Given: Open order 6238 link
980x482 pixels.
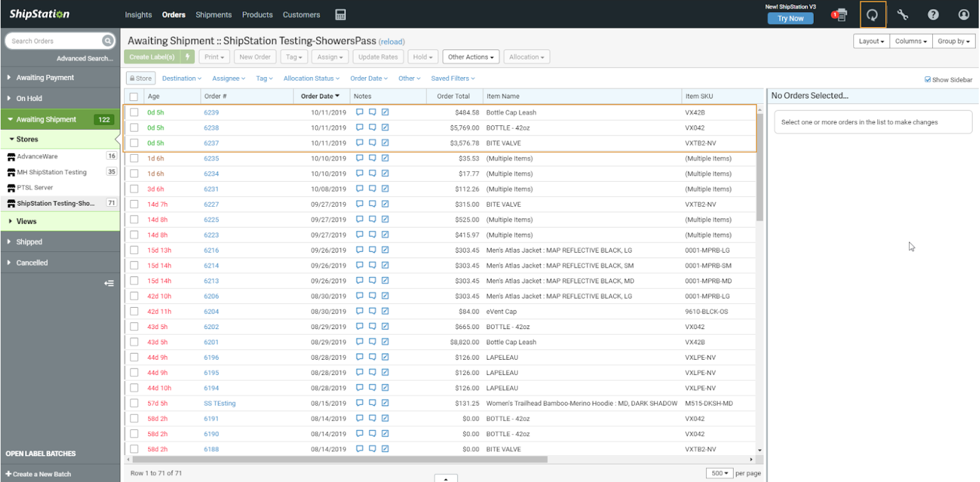Looking at the screenshot, I should pos(211,128).
